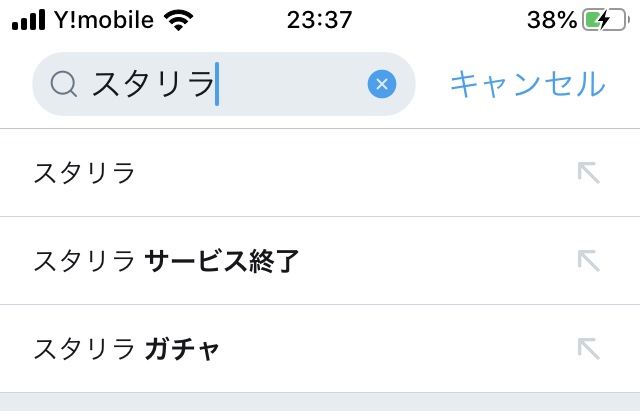Place cursor in typed "スタリラ" search text
The width and height of the screenshot is (640, 411).
tap(152, 84)
